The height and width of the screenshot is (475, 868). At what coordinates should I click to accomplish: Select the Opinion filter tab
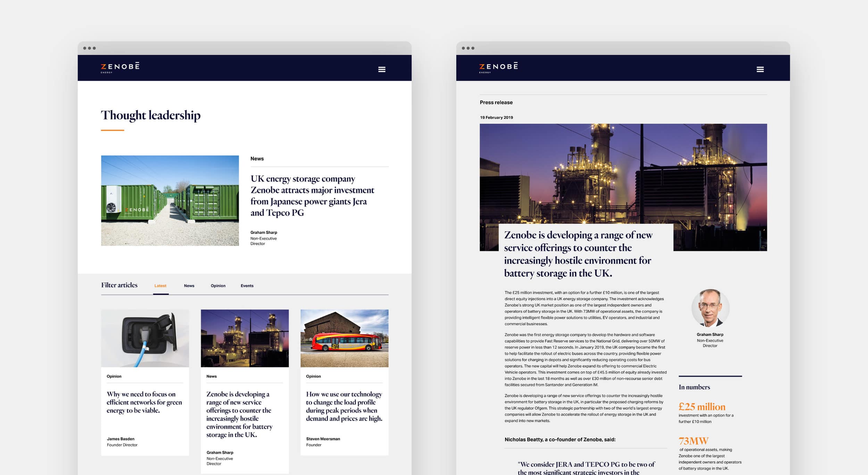pyautogui.click(x=218, y=286)
